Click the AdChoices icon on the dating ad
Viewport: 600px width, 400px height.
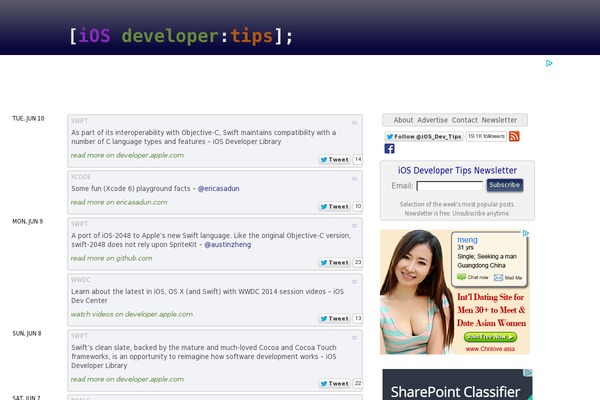tap(526, 233)
